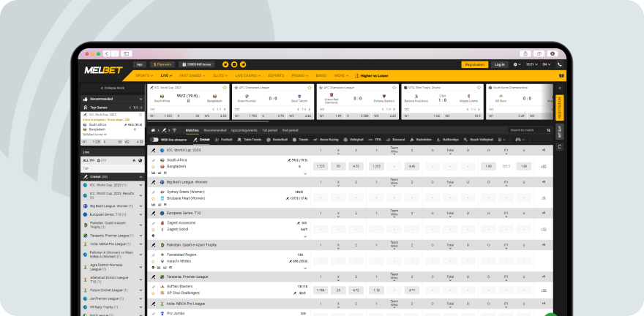
Task: Open the Higher vs Lower link
Action: point(372,75)
